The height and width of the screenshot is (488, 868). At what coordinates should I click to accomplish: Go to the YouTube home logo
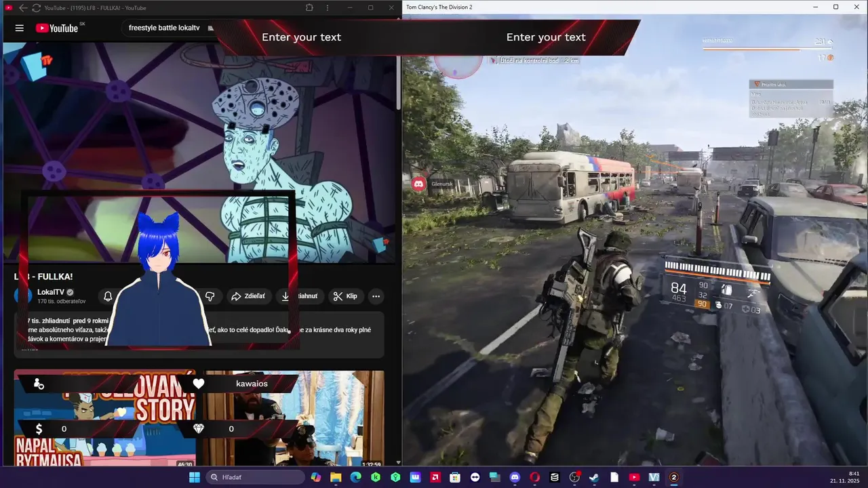pyautogui.click(x=58, y=28)
